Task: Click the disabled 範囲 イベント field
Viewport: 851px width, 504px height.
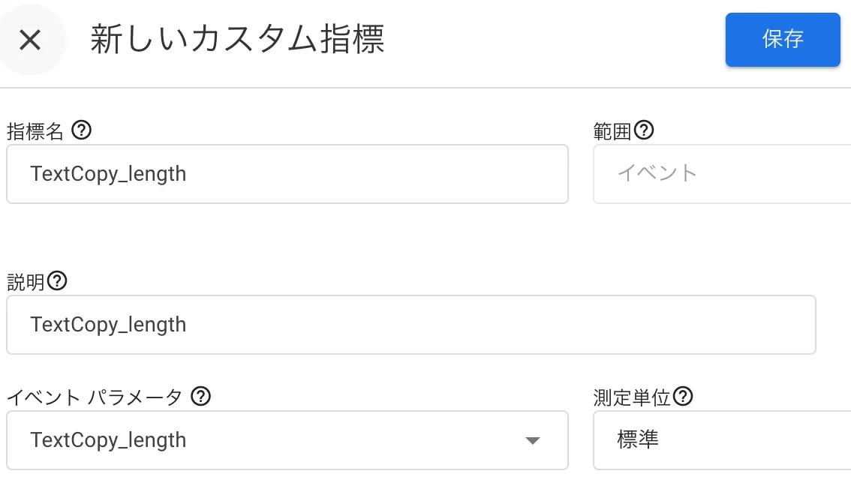Action: pyautogui.click(x=722, y=174)
